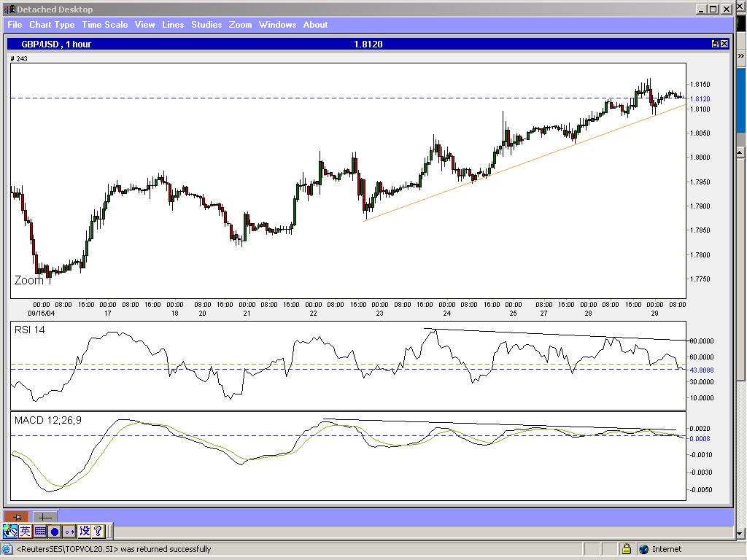Click the Detached Desktop title bar app icon
The height and width of the screenshot is (560, 747).
click(x=9, y=9)
